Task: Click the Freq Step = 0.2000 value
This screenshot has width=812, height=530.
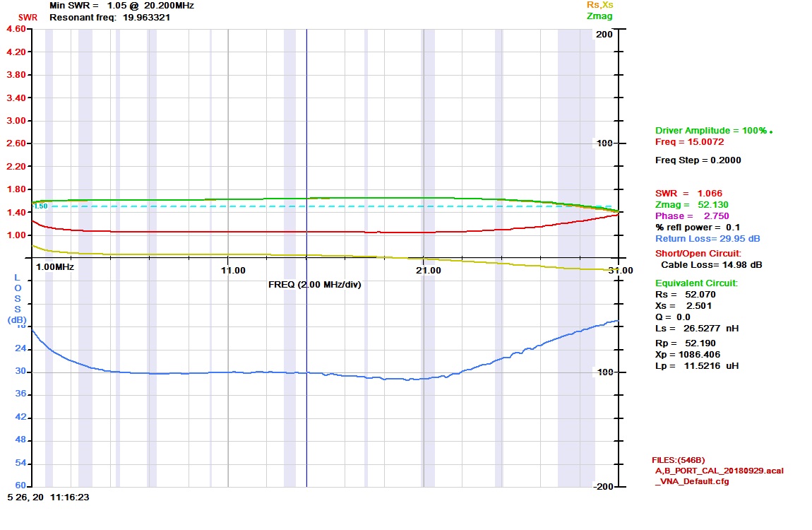Action: coord(698,160)
